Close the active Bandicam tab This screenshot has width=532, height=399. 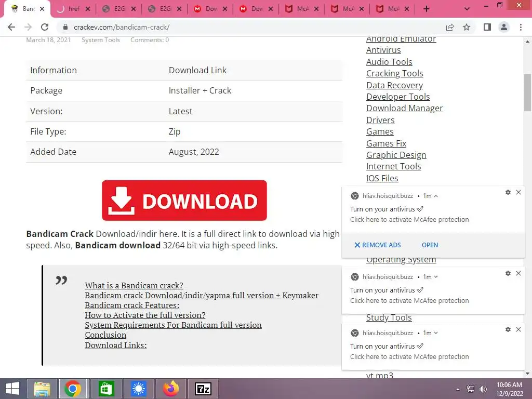pyautogui.click(x=42, y=9)
